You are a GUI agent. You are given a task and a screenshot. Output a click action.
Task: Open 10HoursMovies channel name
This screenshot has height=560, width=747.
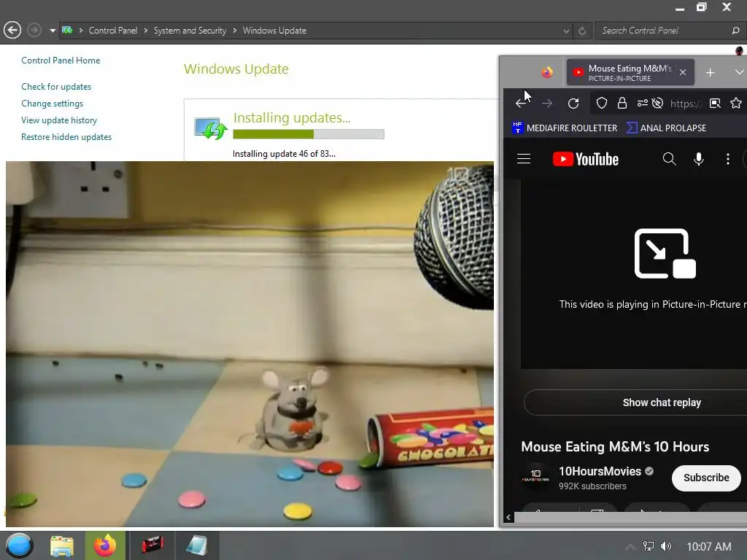coord(600,472)
